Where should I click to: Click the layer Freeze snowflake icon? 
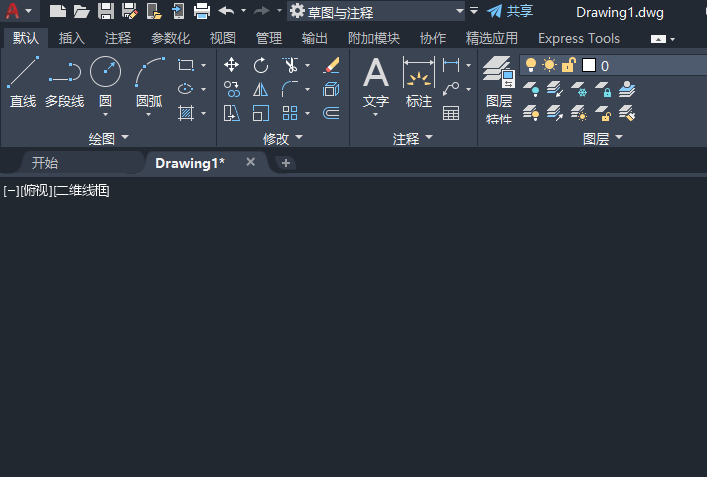pyautogui.click(x=579, y=89)
